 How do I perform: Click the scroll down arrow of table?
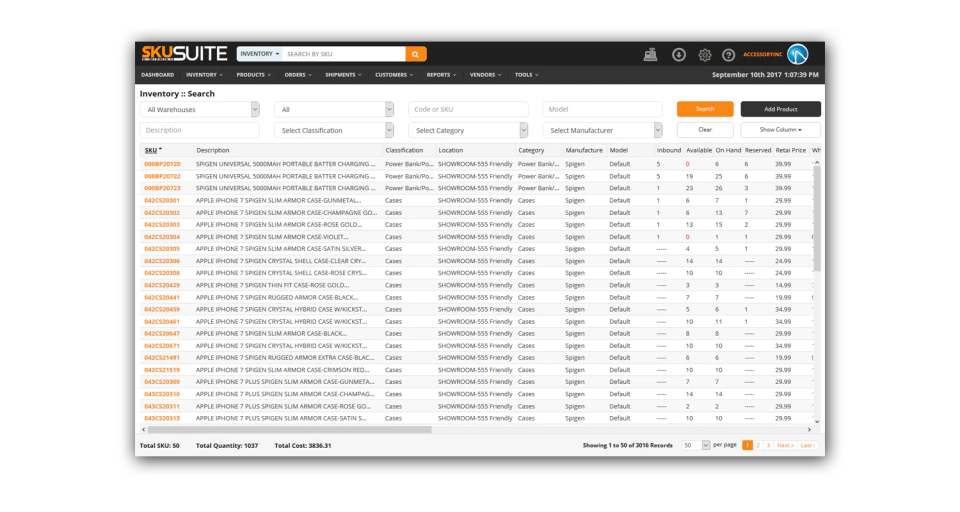pos(817,421)
